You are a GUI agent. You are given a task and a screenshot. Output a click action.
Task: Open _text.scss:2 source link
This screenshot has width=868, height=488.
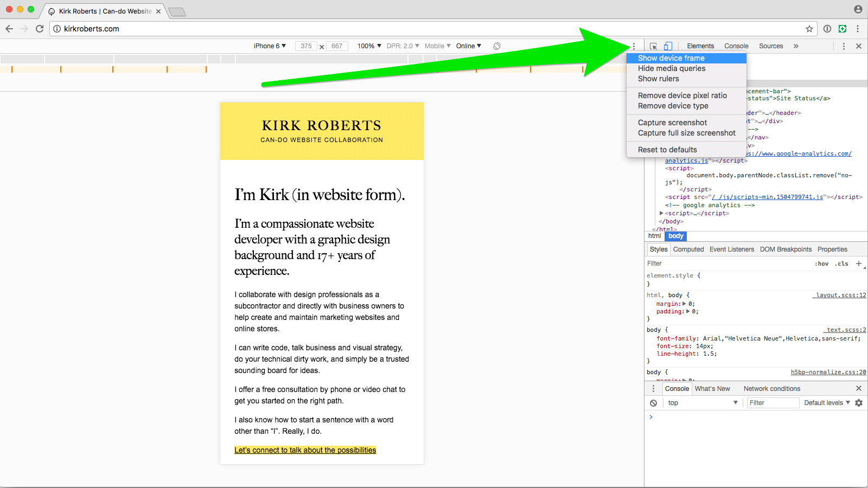pos(845,330)
